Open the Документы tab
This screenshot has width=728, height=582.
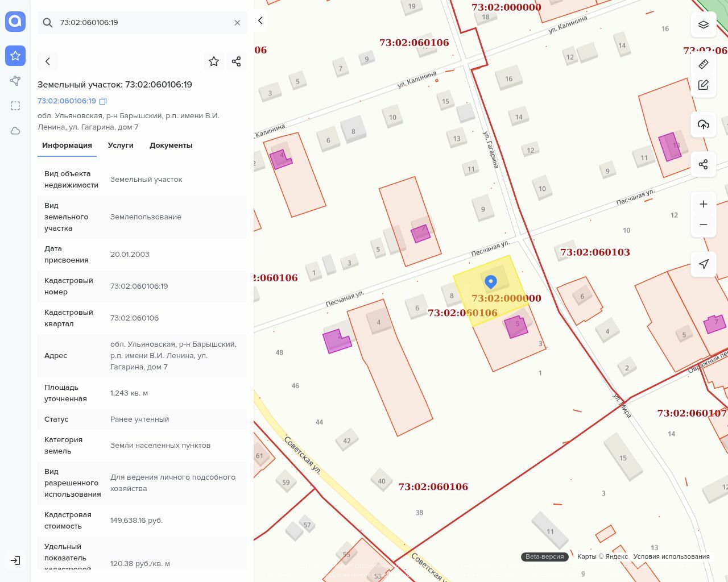pyautogui.click(x=171, y=145)
